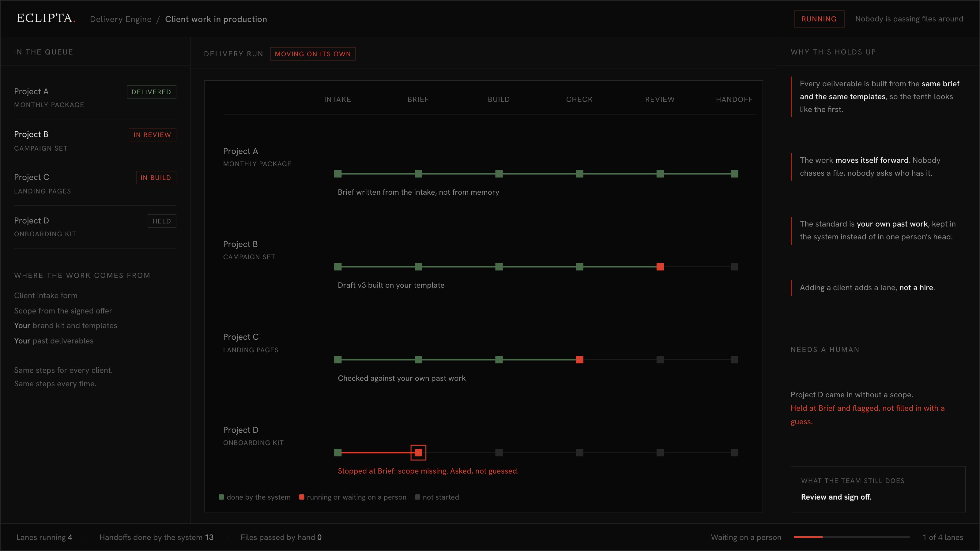Click Project A Build stage marker

click(x=499, y=174)
